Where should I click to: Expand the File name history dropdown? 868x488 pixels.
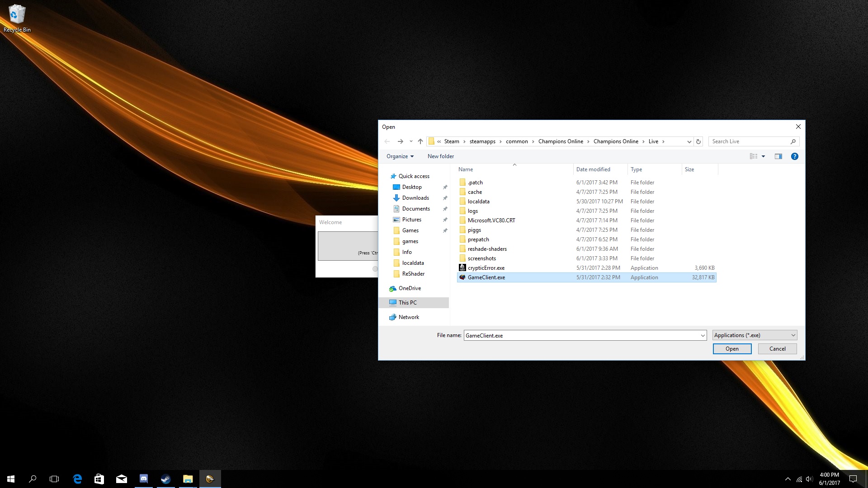pos(703,335)
